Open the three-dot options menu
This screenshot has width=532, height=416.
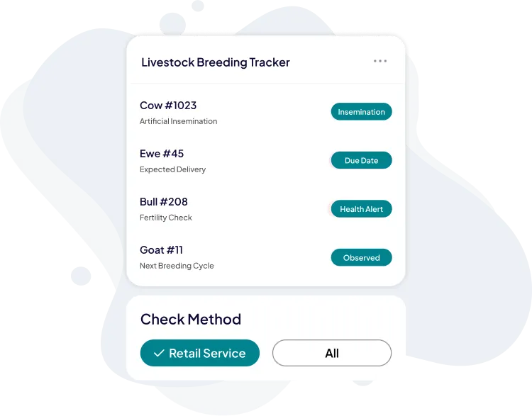pos(380,62)
